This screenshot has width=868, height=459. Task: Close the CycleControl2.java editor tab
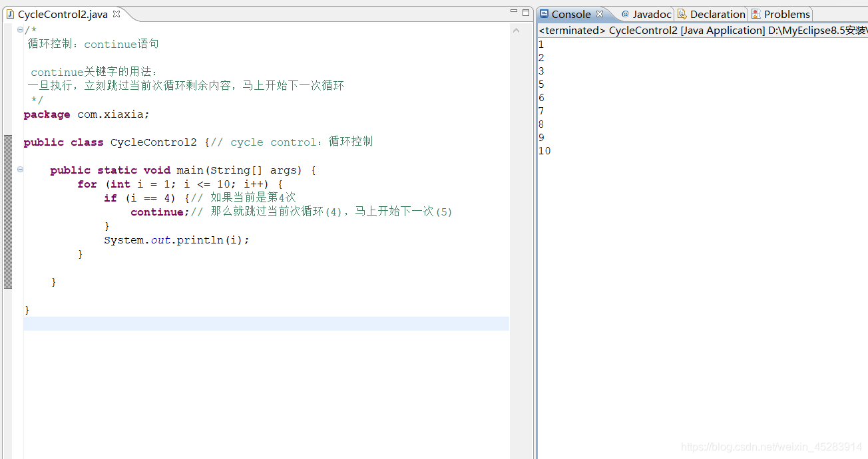click(x=116, y=14)
